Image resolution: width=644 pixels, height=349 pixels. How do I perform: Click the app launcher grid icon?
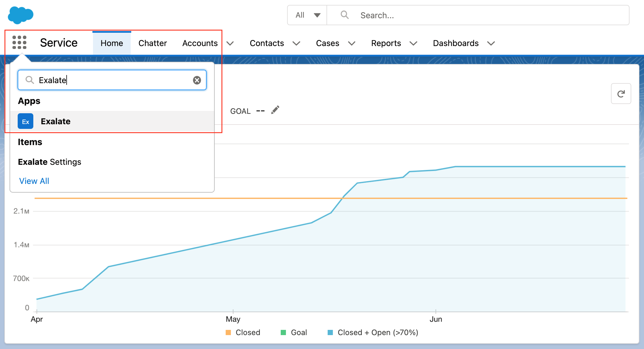point(19,43)
